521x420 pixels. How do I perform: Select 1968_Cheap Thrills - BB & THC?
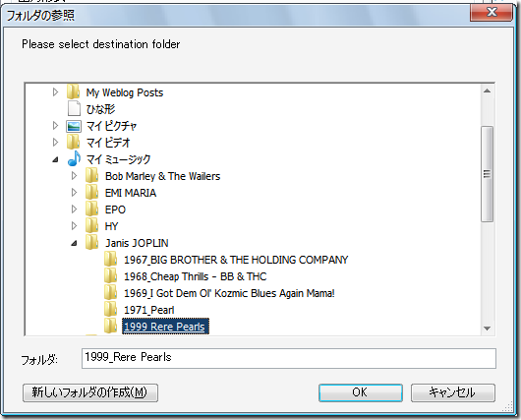click(x=195, y=276)
